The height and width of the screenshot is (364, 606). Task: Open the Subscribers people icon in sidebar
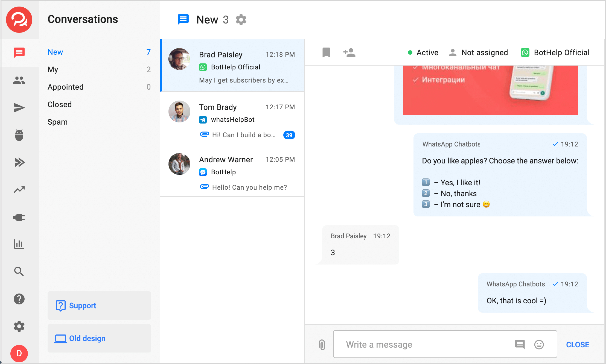[19, 80]
